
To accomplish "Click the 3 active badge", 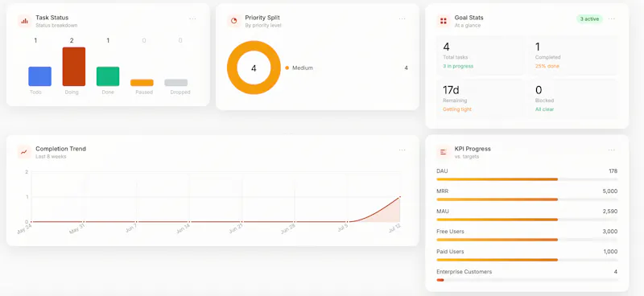I will (x=589, y=18).
